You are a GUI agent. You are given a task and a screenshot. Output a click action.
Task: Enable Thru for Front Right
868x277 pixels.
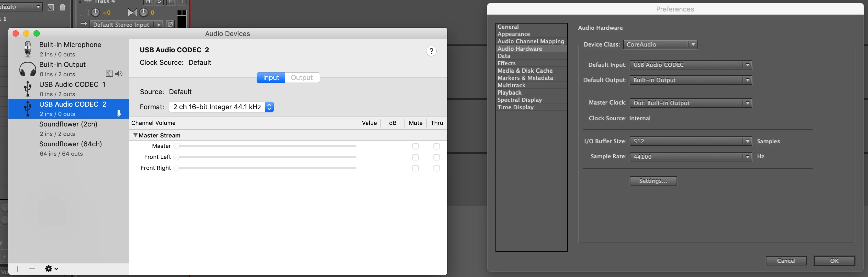(x=437, y=168)
